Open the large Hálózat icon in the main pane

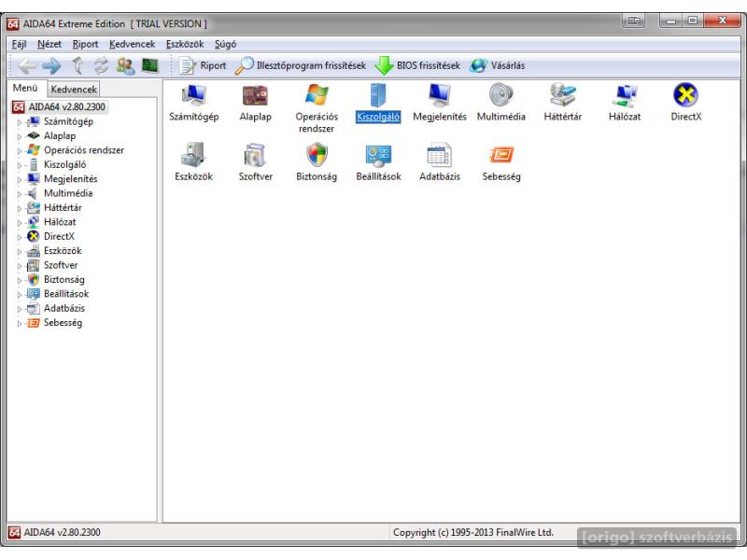tap(625, 103)
